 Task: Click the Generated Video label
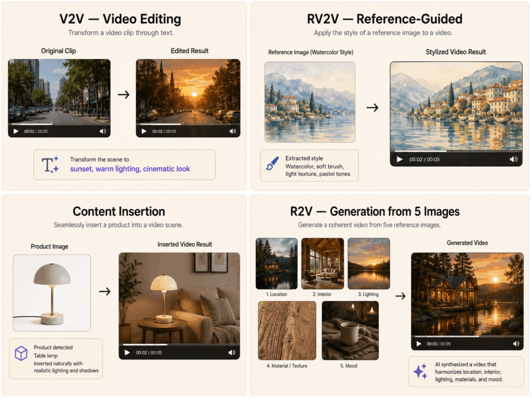[x=467, y=243]
